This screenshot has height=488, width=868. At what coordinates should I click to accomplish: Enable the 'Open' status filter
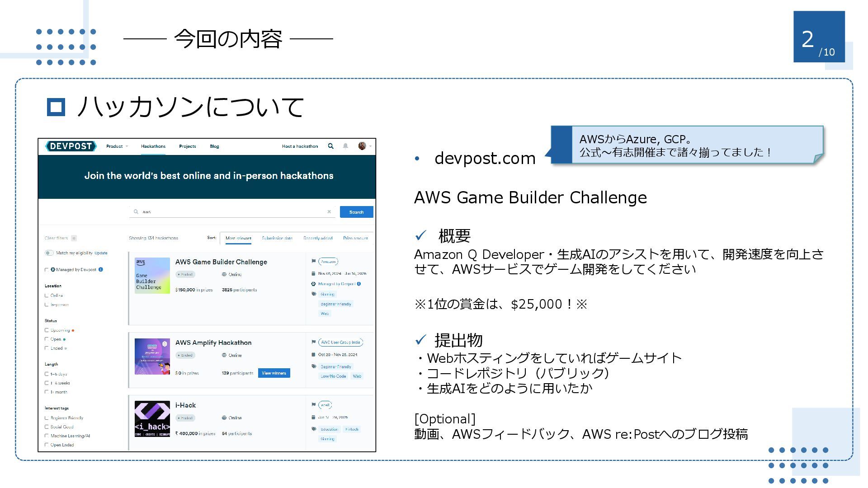click(x=47, y=339)
